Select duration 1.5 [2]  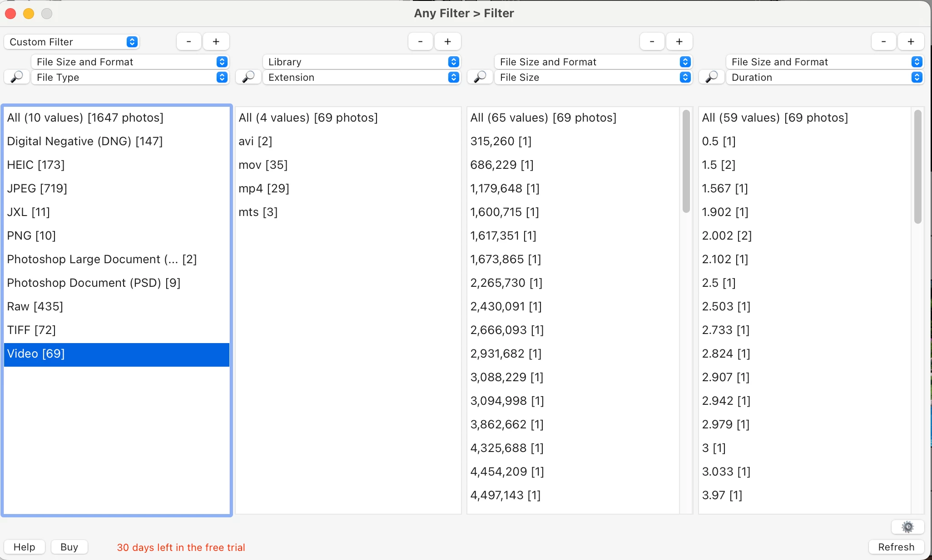point(805,165)
